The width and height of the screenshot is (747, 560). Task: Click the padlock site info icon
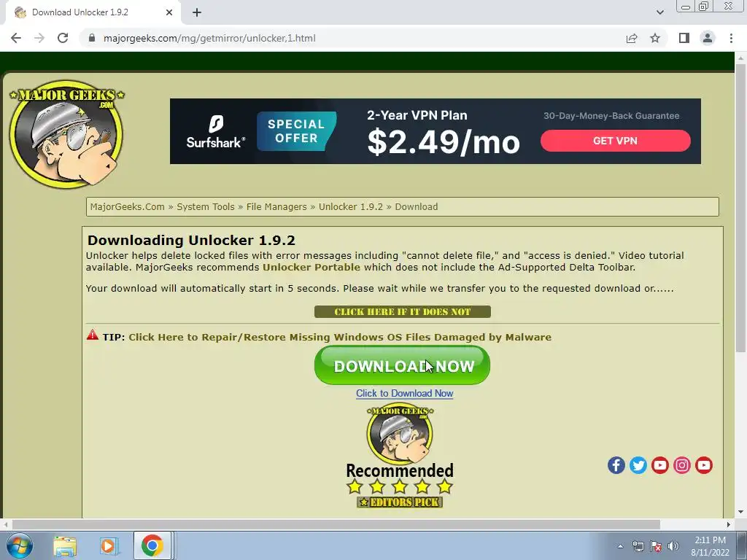click(x=92, y=38)
